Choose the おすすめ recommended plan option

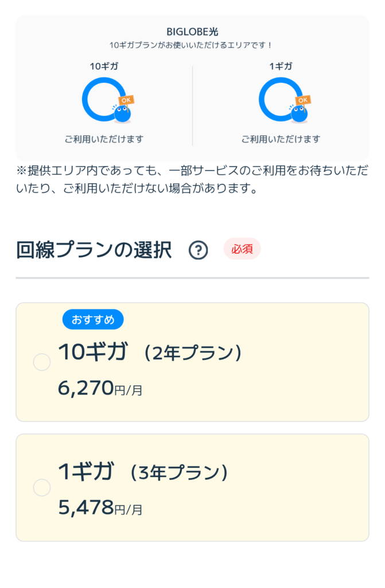click(x=192, y=362)
